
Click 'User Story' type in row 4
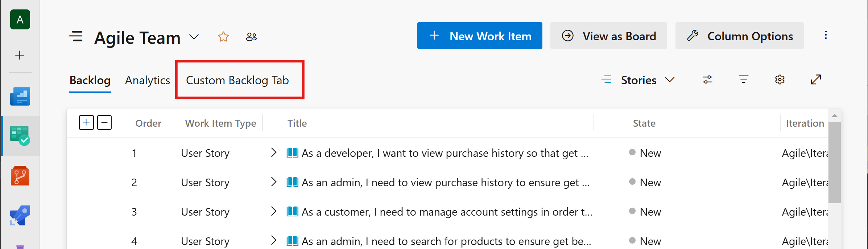point(205,241)
